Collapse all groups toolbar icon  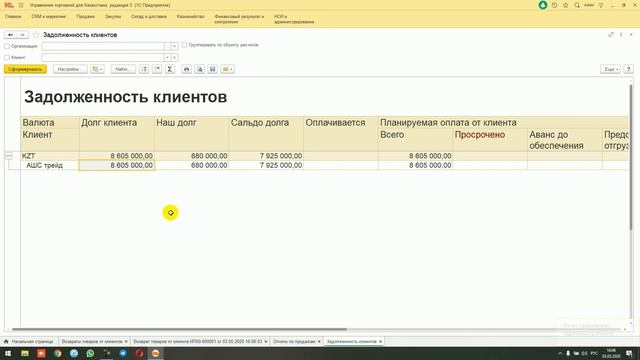[x=157, y=69]
